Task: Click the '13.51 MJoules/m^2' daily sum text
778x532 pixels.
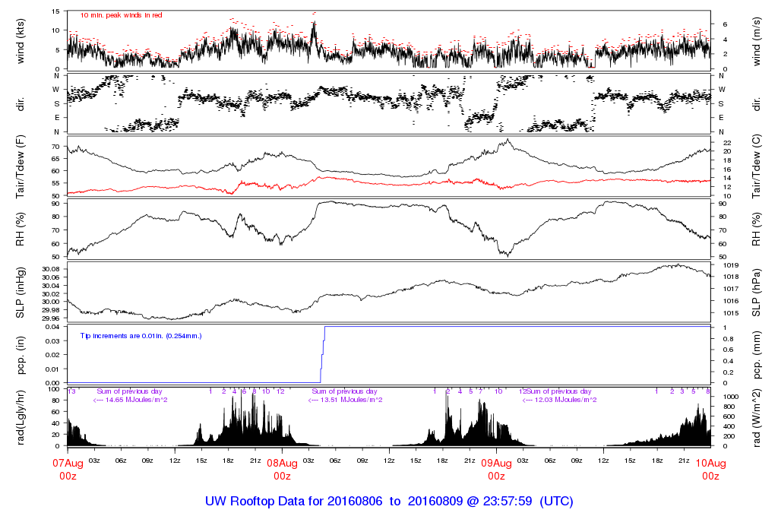Action: coord(351,400)
